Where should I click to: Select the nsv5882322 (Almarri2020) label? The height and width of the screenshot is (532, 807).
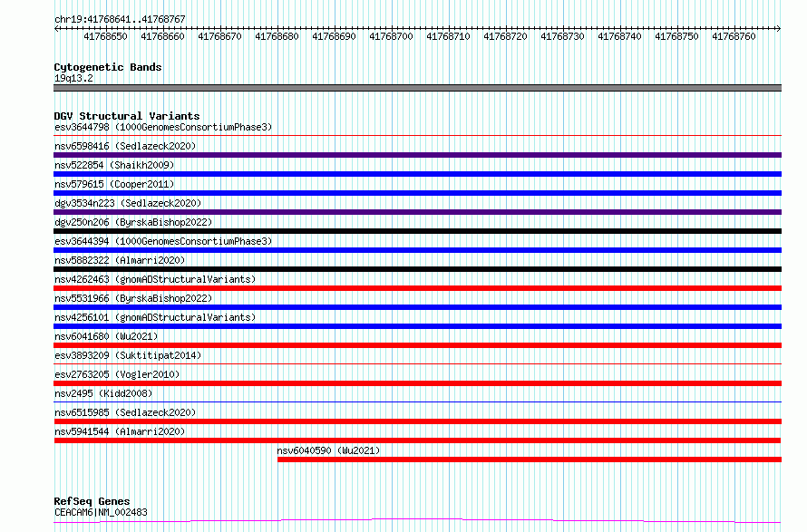pos(120,260)
